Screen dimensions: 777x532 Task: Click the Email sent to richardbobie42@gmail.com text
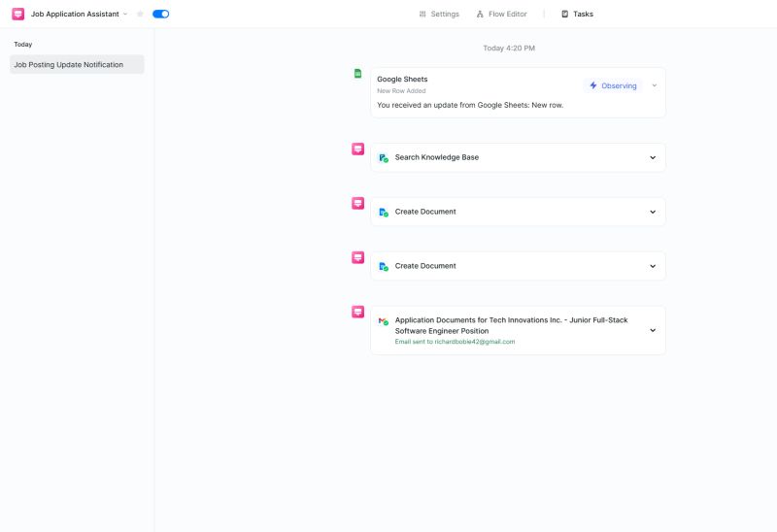point(455,342)
